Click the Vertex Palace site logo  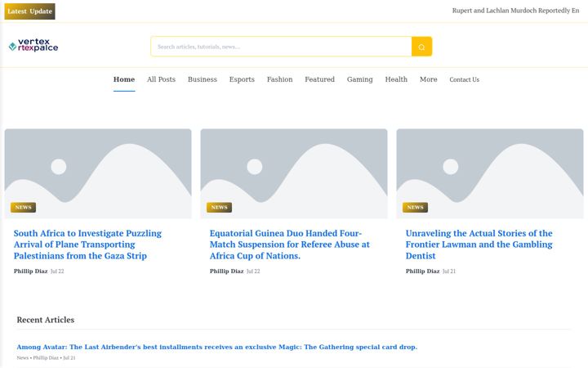(33, 46)
